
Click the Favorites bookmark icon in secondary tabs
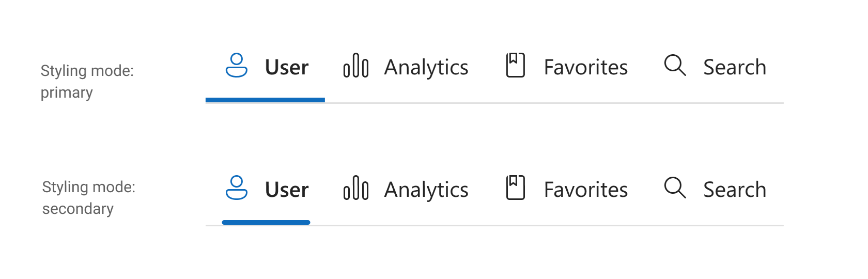(515, 188)
